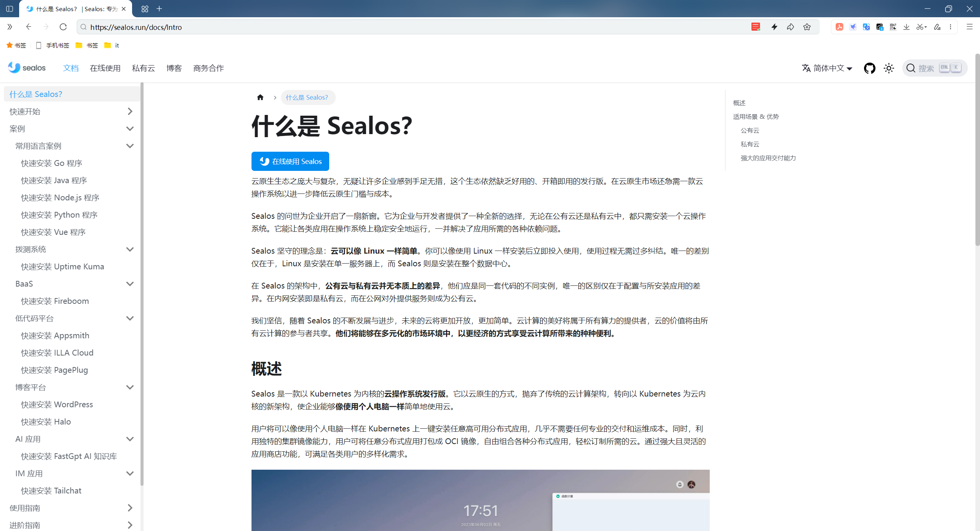980x531 pixels.
Task: Close the '什么是 Sealos?' browser tab
Action: click(x=124, y=9)
